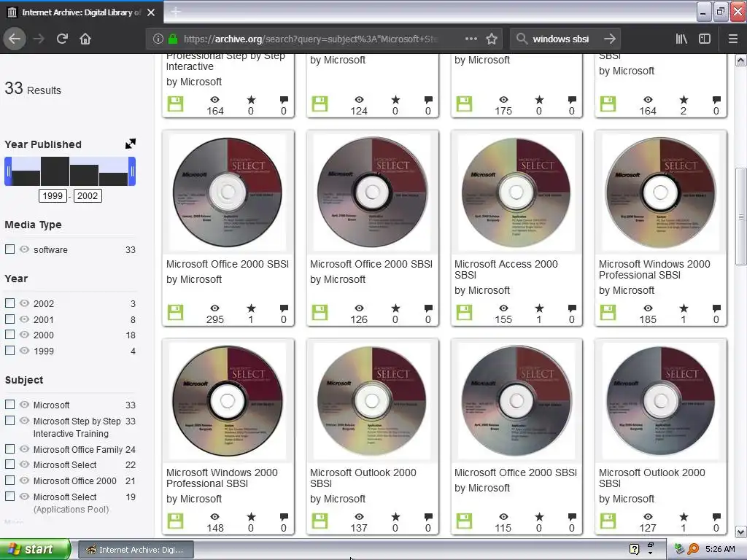Image resolution: width=747 pixels, height=560 pixels.
Task: Focus the address bar URL
Action: click(x=311, y=39)
